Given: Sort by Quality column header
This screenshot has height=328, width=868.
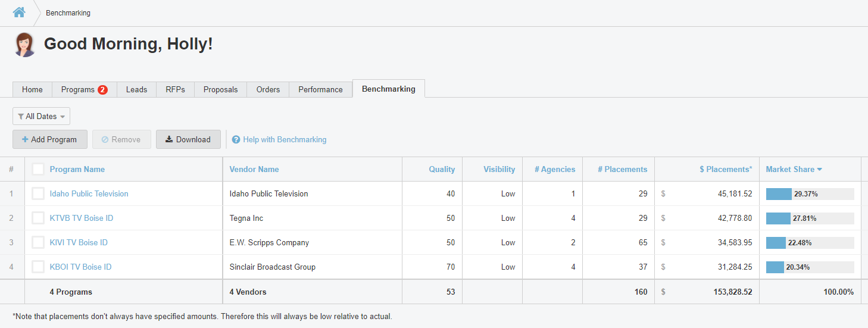Looking at the screenshot, I should 442,169.
